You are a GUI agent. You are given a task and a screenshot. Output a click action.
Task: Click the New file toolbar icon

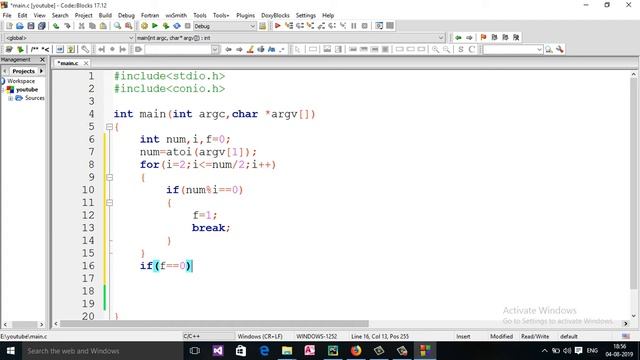coord(9,26)
